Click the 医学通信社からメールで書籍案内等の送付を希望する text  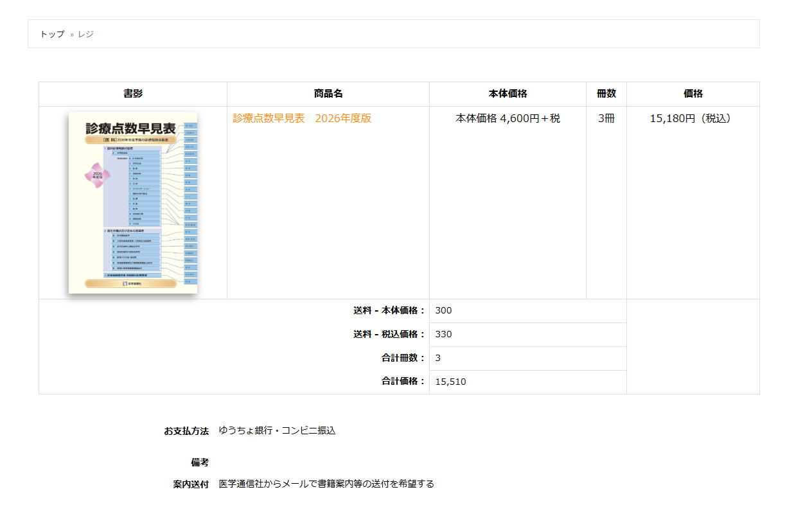[326, 484]
